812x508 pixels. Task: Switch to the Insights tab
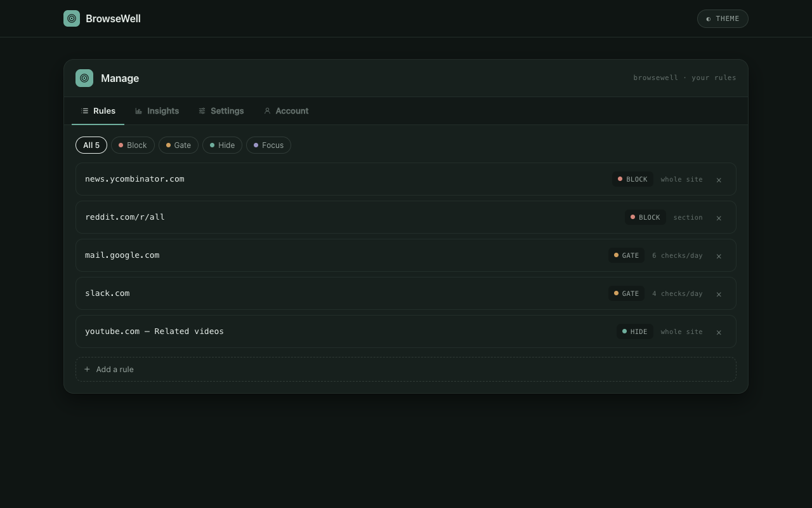(157, 111)
